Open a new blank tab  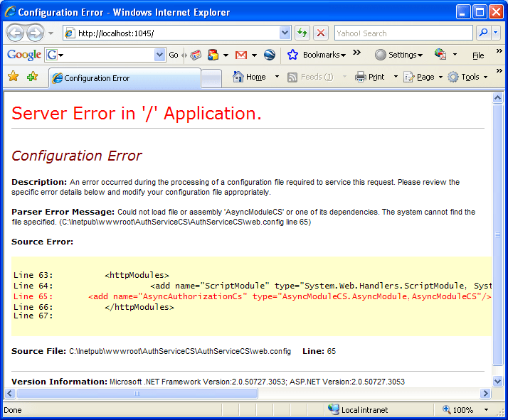(211, 79)
